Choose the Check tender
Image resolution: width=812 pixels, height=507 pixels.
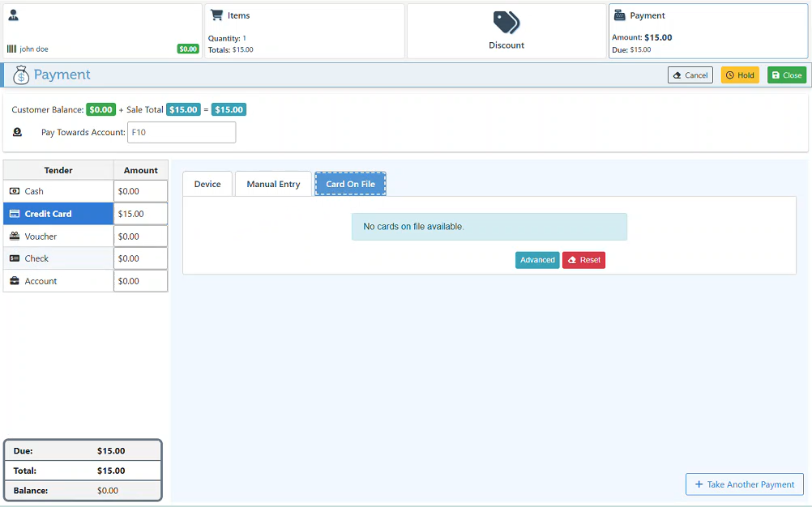point(58,258)
